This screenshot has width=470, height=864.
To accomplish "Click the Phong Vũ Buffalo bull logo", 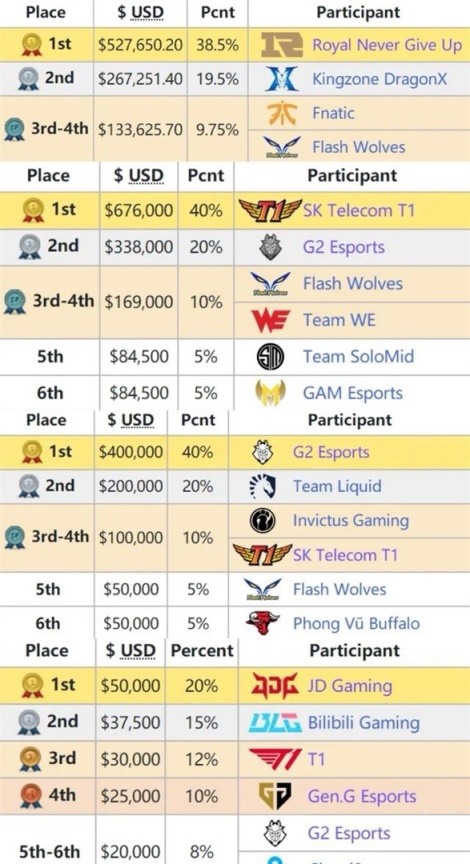I will (x=263, y=623).
